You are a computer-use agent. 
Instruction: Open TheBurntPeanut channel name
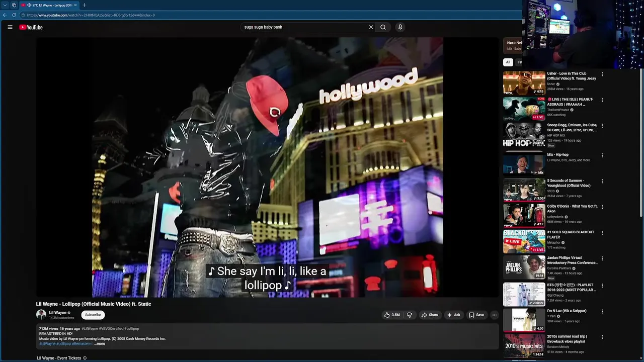tap(558, 110)
